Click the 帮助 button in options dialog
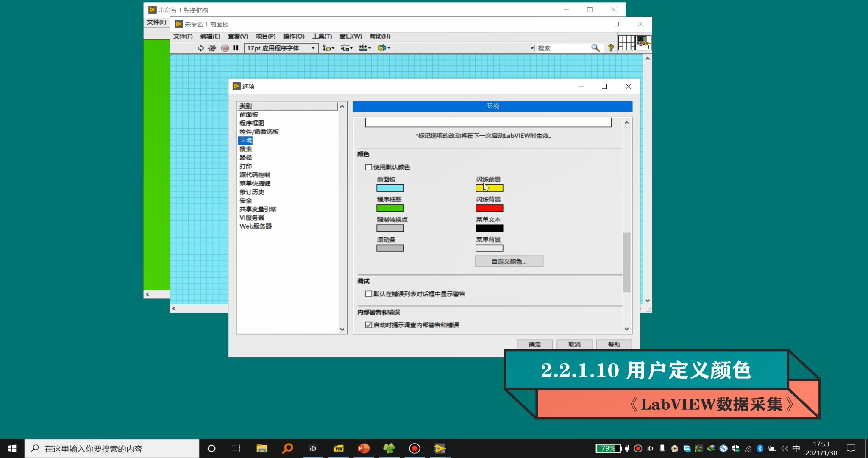 (614, 344)
